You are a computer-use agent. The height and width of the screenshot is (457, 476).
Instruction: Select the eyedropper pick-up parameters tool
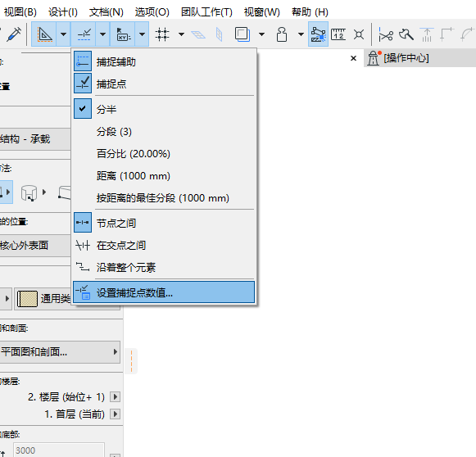coord(14,34)
